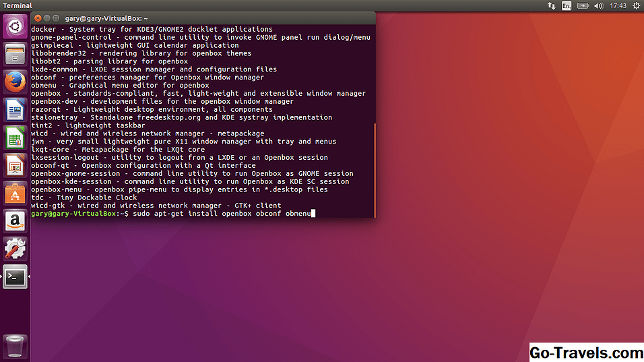644x362 pixels.
Task: Click the 'stalonetray - Standalone freedesktop.org' line
Action: pos(181,117)
